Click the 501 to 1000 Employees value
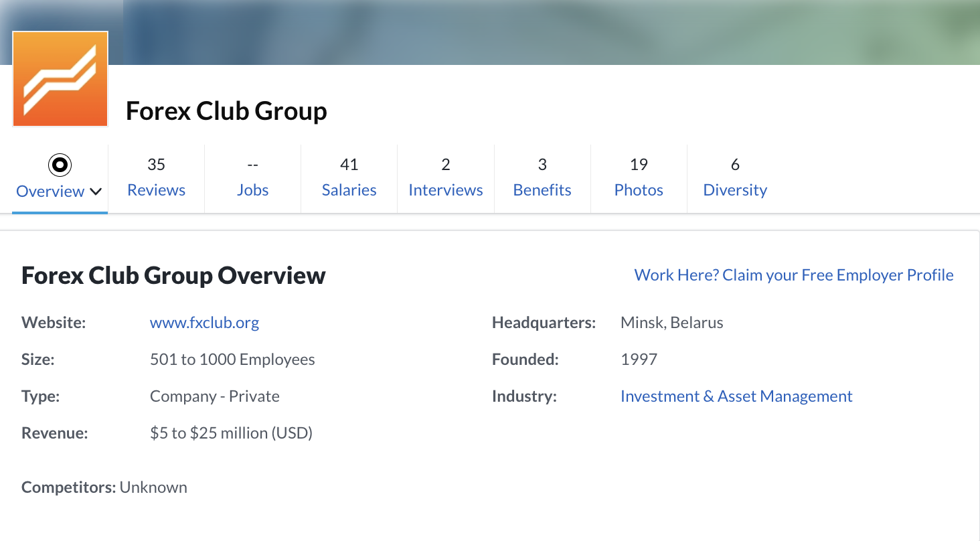Viewport: 980px width, 541px height. click(x=232, y=360)
